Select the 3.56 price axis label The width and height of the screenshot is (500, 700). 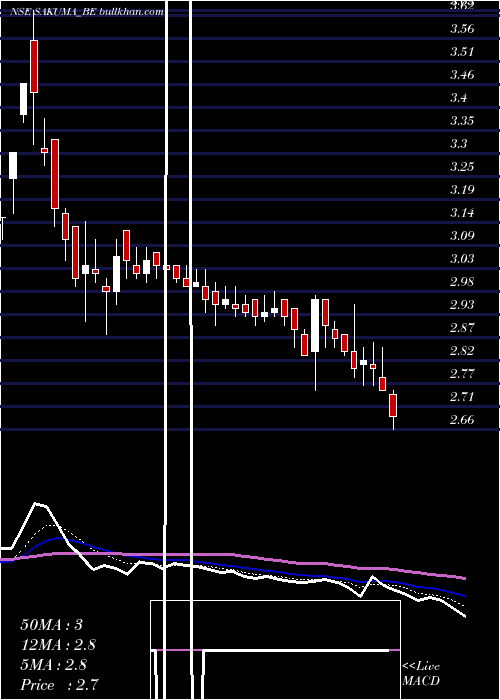coord(462,29)
